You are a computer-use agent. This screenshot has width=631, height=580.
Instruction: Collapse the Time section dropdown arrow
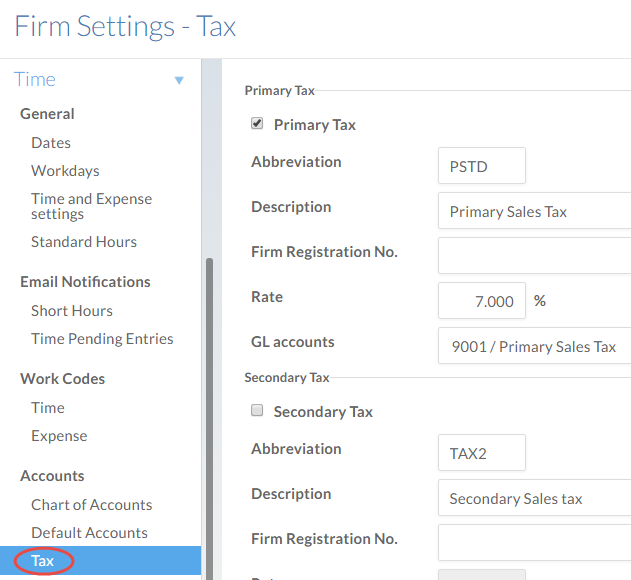(179, 80)
